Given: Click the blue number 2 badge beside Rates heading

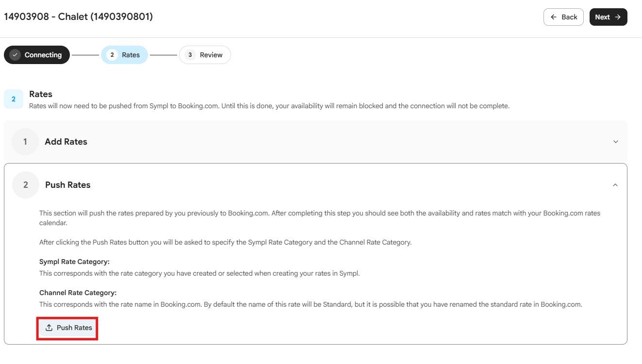Looking at the screenshot, I should click(14, 99).
